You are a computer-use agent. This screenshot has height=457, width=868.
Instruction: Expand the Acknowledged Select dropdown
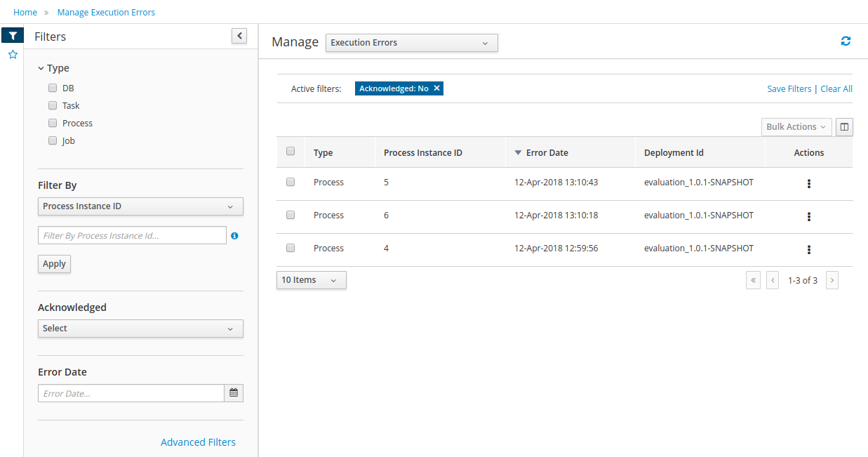coord(140,329)
